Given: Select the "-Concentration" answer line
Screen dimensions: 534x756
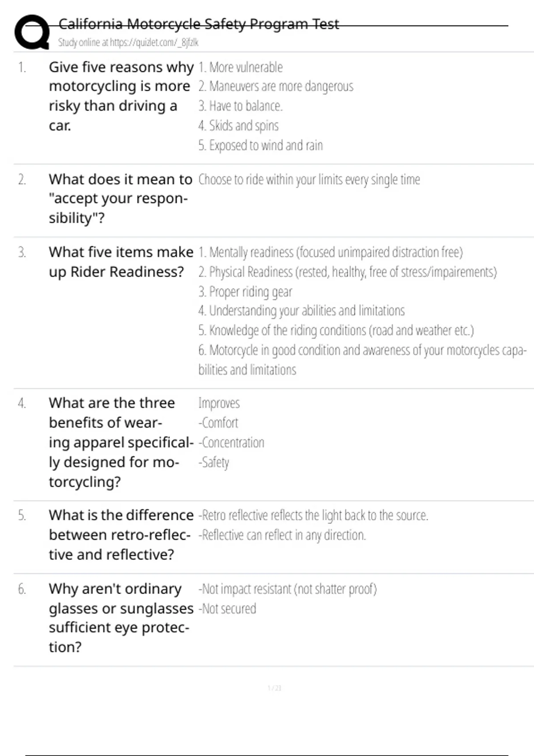Looking at the screenshot, I should coord(231,443).
